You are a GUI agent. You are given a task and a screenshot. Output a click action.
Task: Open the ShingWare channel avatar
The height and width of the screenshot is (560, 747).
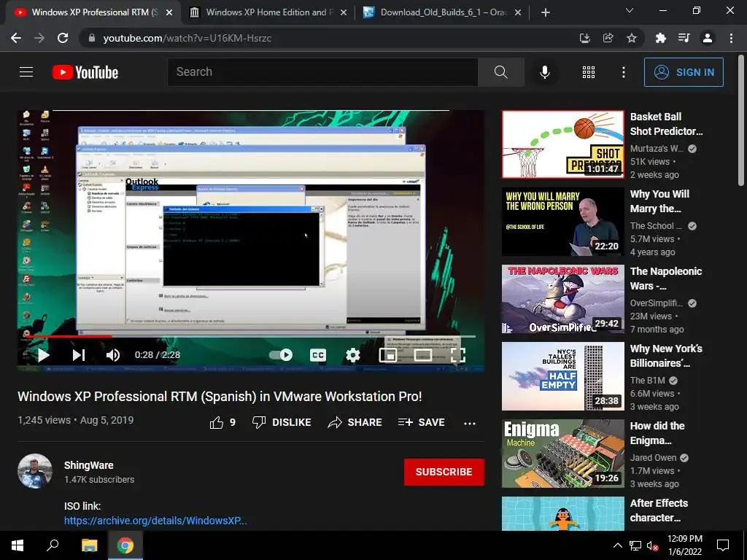coord(35,471)
